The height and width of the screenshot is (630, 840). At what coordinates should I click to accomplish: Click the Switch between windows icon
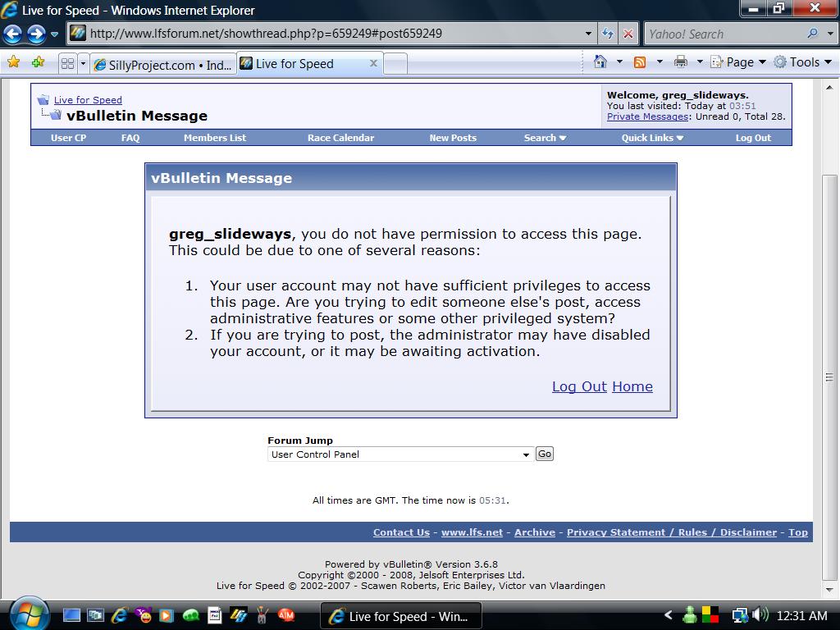pyautogui.click(x=95, y=615)
